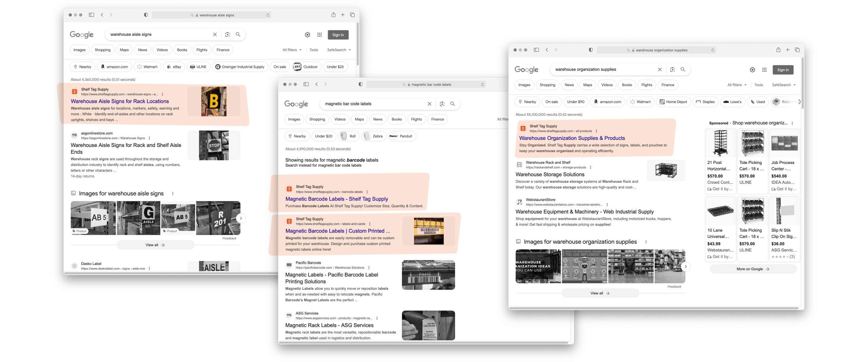Select Finance tab in warehouse organization supplies window
The image size is (868, 362).
(668, 85)
